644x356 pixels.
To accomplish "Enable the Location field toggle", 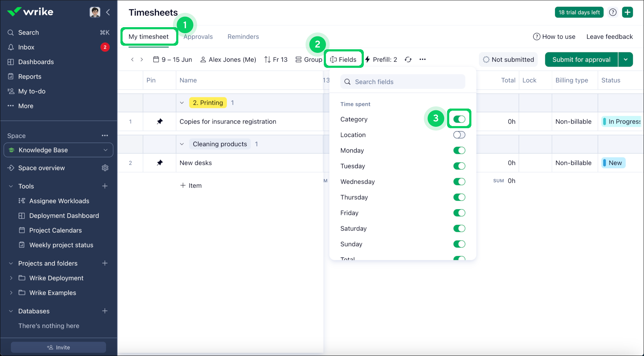I will [x=459, y=135].
